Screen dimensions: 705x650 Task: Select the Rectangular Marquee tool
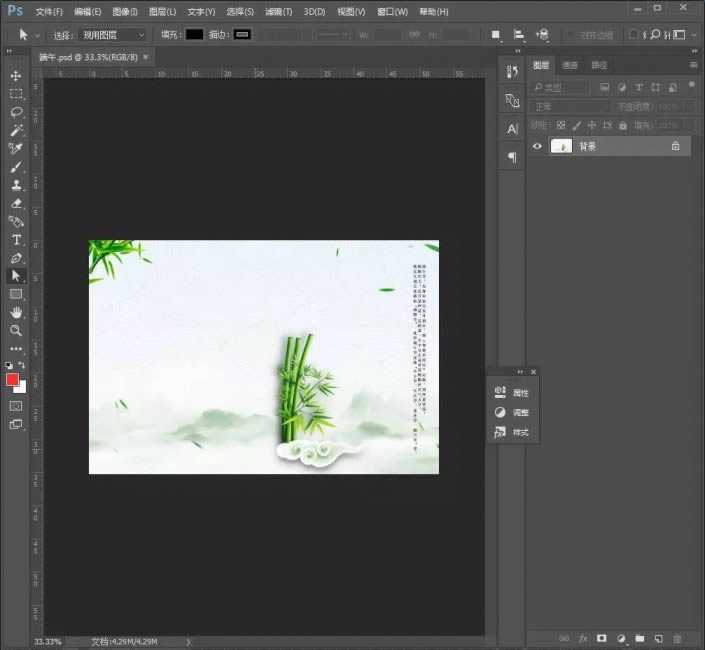tap(16, 94)
